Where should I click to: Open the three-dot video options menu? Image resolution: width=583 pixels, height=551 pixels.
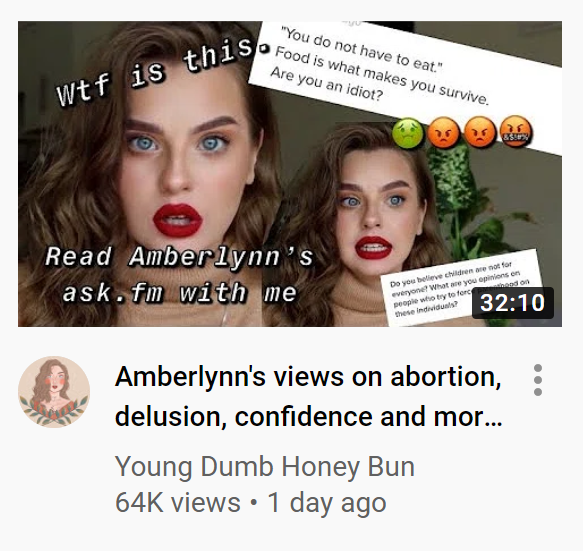click(538, 380)
